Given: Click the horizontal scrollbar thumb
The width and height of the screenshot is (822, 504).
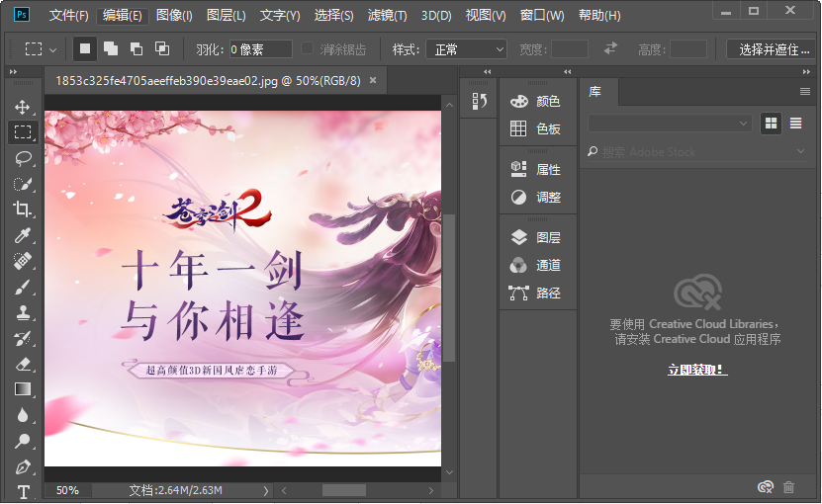Looking at the screenshot, I should pos(344,491).
